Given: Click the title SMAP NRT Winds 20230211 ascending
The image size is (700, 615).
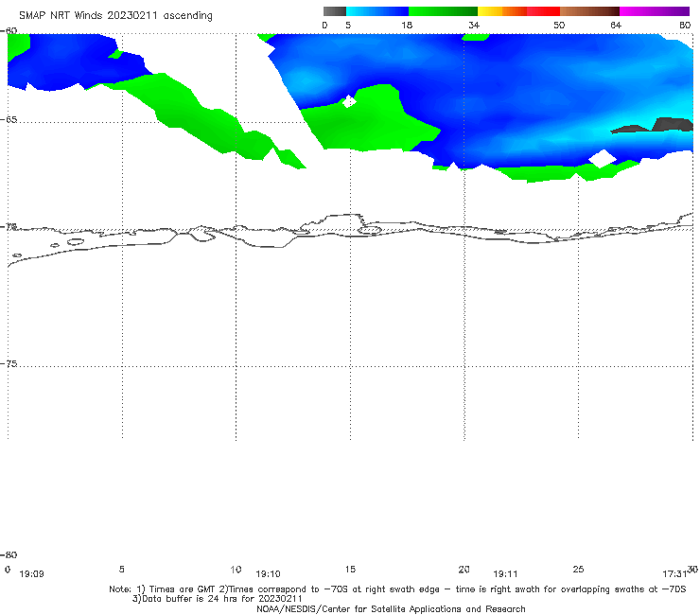Looking at the screenshot, I should [x=115, y=16].
